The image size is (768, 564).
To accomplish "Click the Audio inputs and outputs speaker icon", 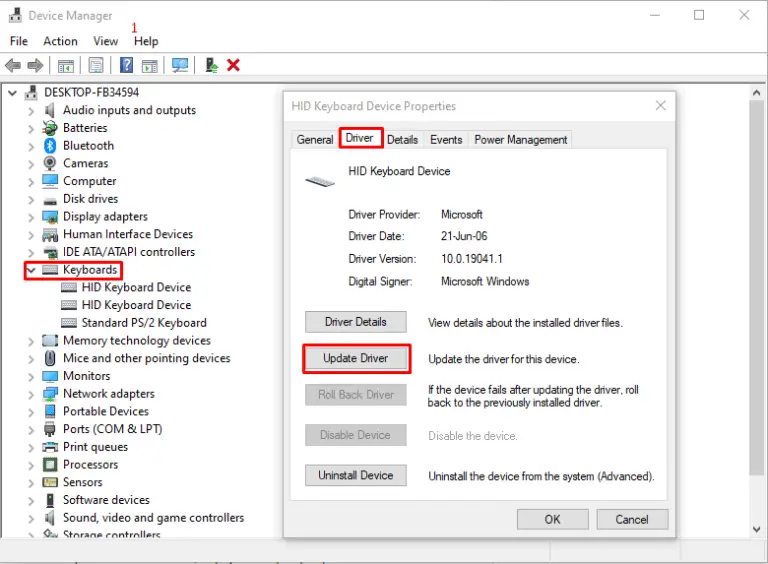I will (49, 110).
